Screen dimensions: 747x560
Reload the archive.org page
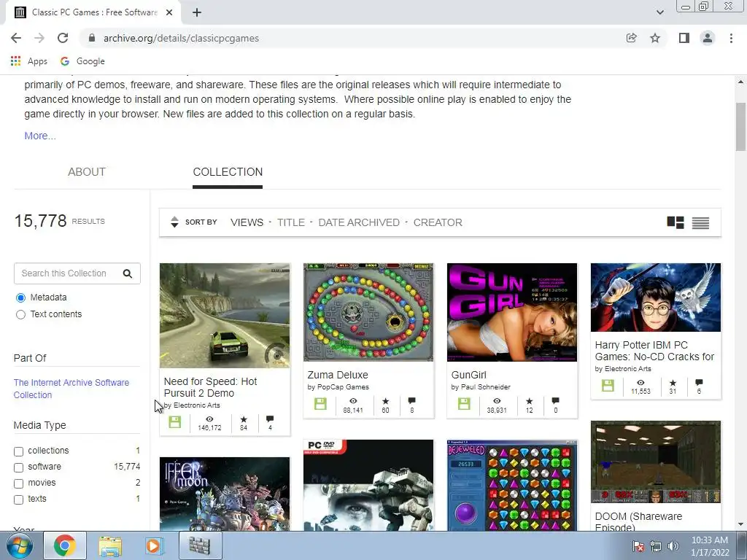click(x=63, y=38)
